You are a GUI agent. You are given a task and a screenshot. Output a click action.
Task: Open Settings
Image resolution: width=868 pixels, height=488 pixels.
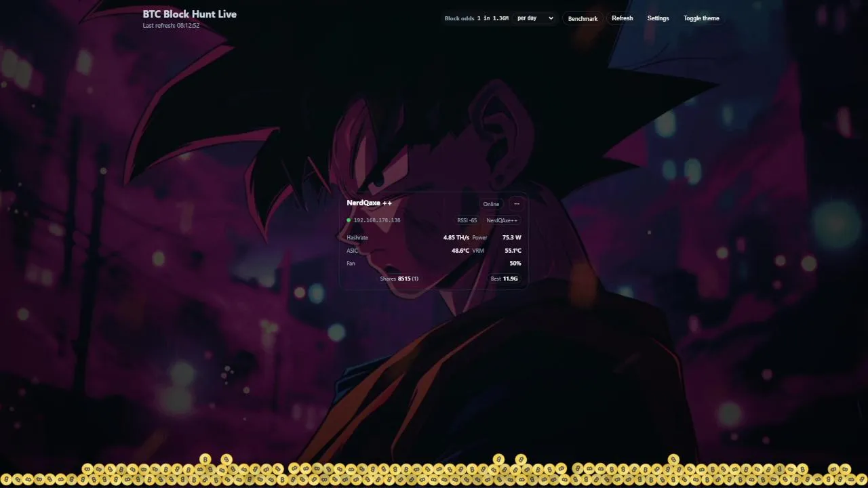pyautogui.click(x=658, y=18)
